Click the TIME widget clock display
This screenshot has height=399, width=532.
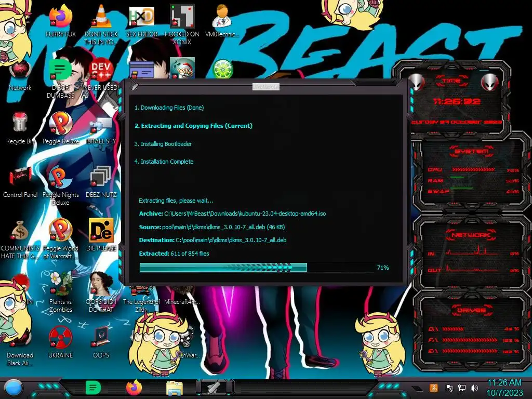(457, 101)
